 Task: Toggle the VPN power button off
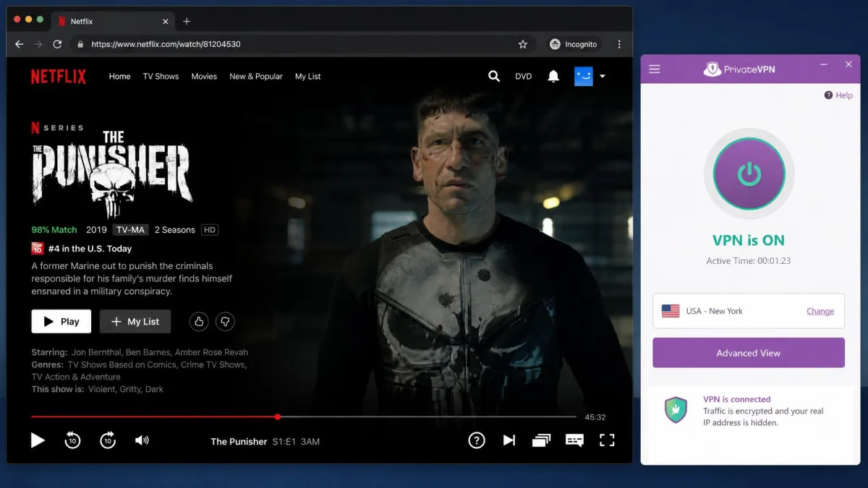point(749,174)
